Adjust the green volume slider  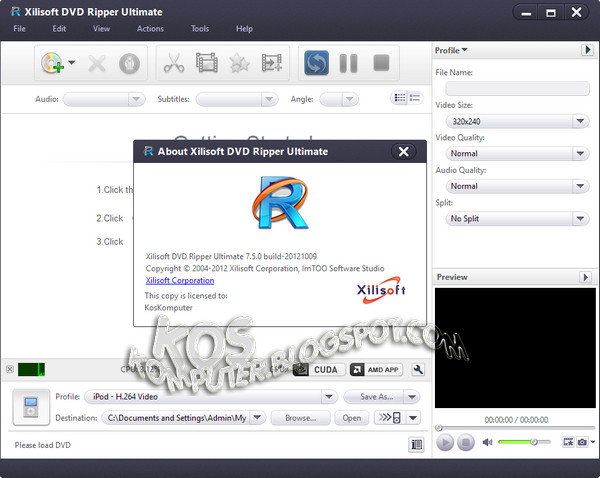tap(524, 442)
